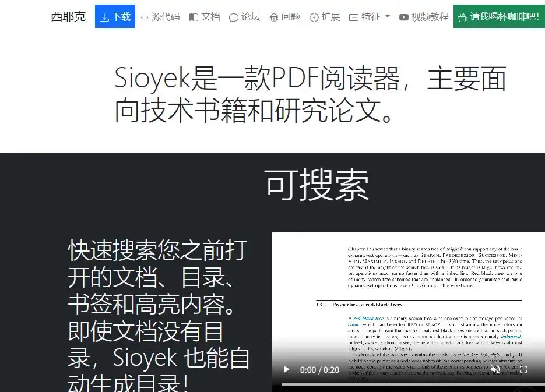Expand the 特征 features dropdown

370,17
